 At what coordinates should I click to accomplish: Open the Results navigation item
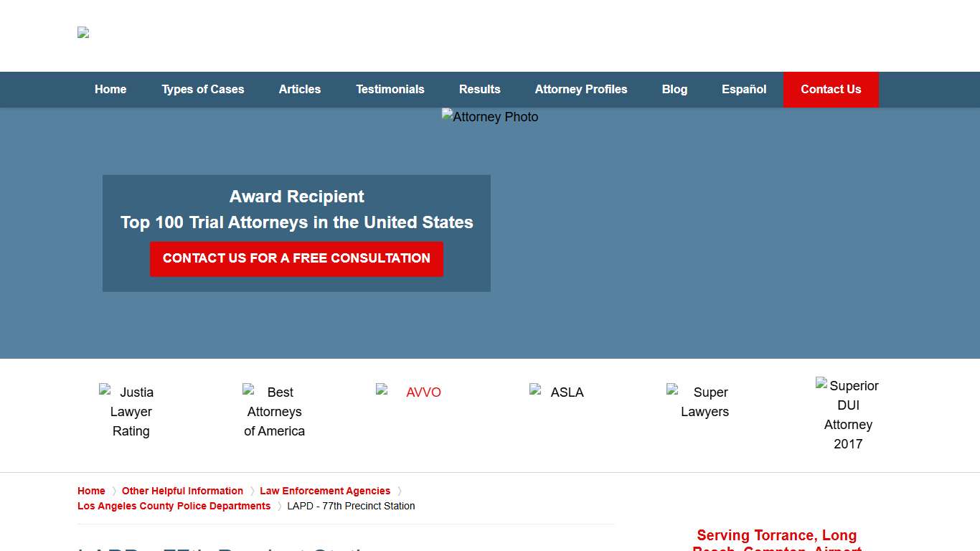click(480, 90)
